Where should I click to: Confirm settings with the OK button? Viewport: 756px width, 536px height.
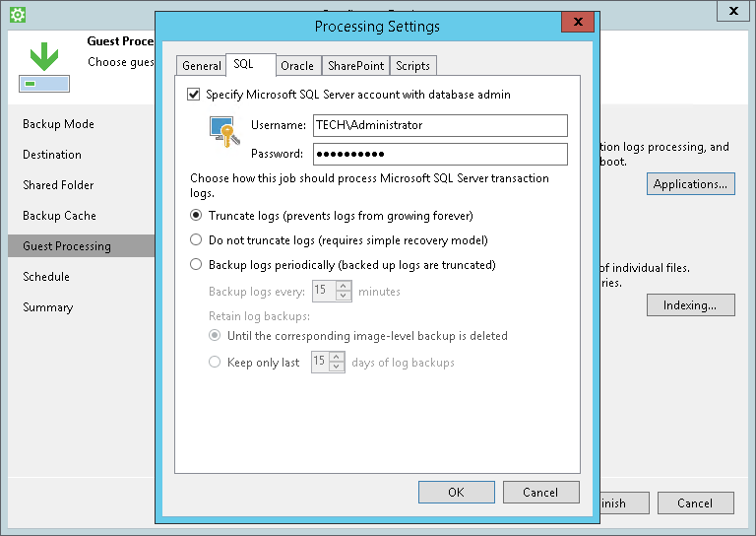(456, 492)
